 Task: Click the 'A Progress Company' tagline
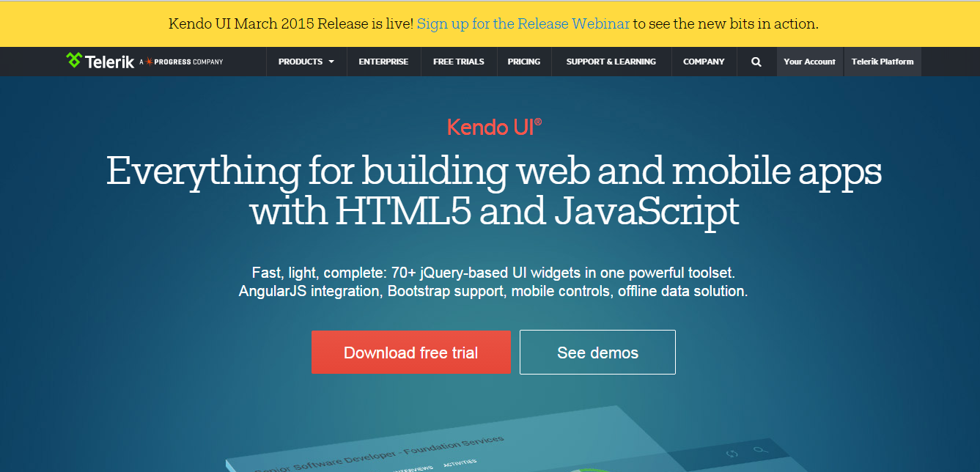tap(181, 62)
